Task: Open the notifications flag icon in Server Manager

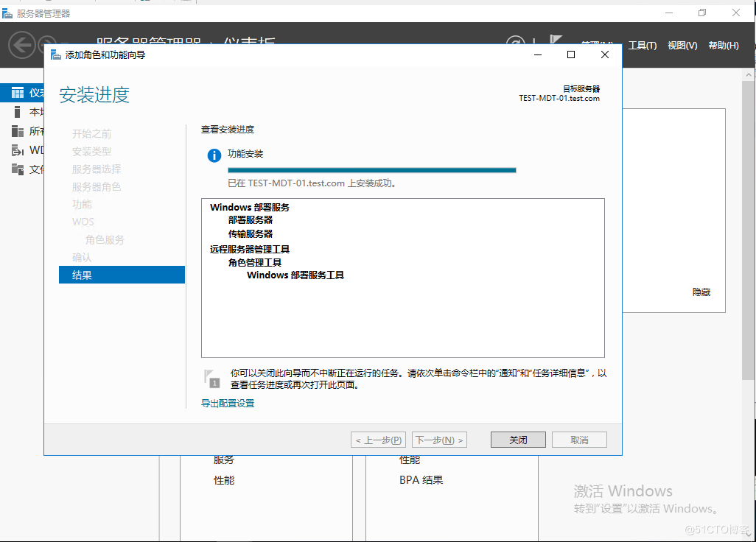Action: [x=556, y=40]
